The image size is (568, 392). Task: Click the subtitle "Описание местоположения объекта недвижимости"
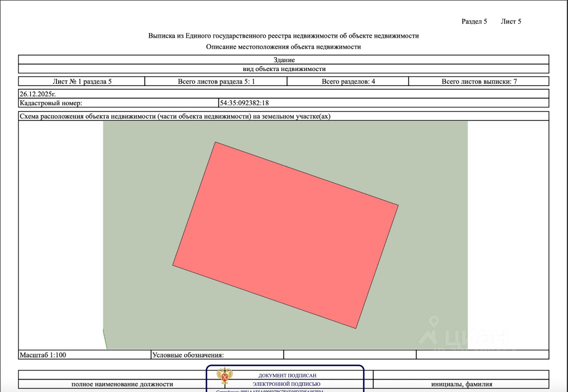(284, 47)
